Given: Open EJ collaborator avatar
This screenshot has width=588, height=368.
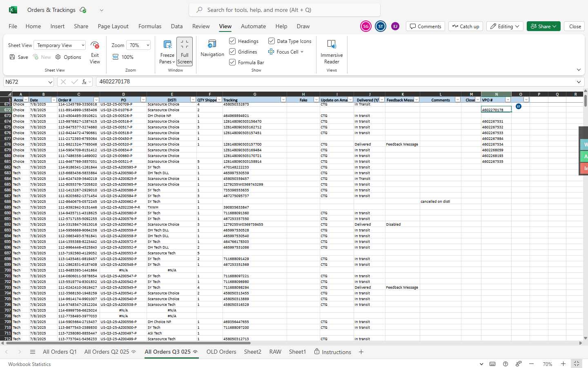Looking at the screenshot, I should [395, 26].
